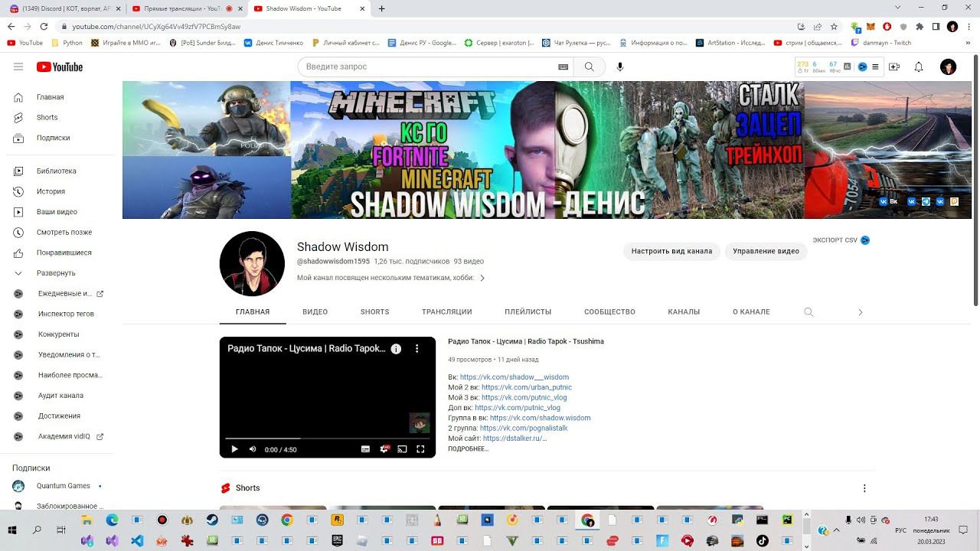The width and height of the screenshot is (980, 551).
Task: Open Shorts section options menu
Action: click(864, 488)
